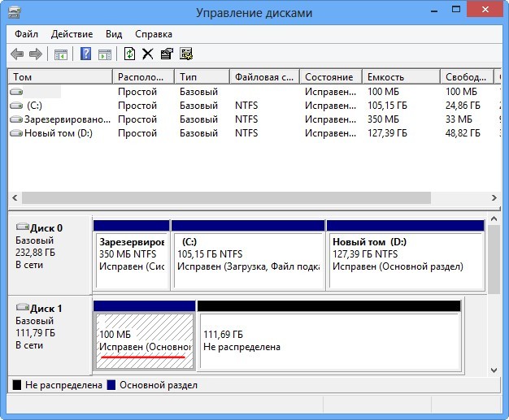Click 105,15 ГБ capacity cell

[x=387, y=106]
